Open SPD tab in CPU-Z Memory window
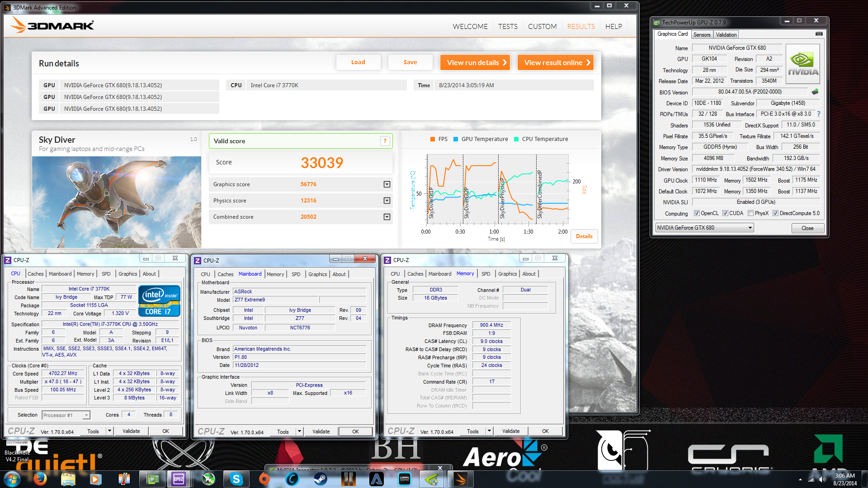 pyautogui.click(x=486, y=274)
